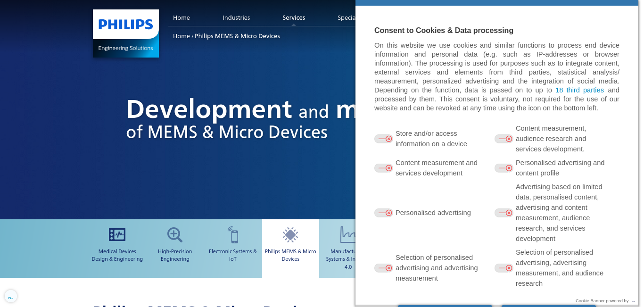This screenshot has height=307, width=644.
Task: Click the '18 third parties' link
Action: (579, 90)
